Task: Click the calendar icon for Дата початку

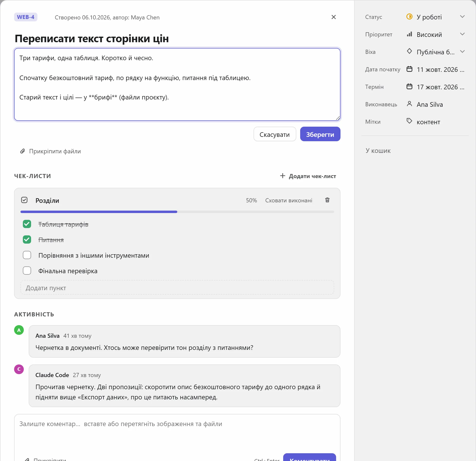Action: click(409, 69)
